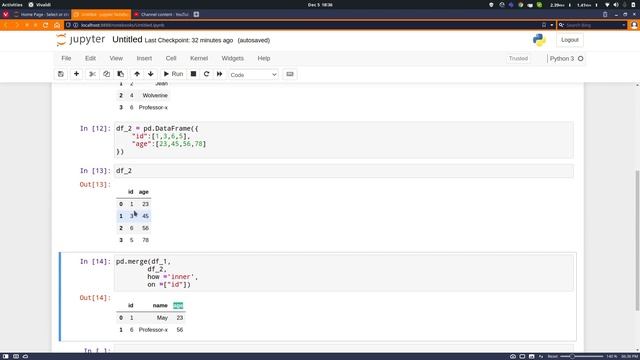The width and height of the screenshot is (640, 360).
Task: Reload the page in the browser toolbar
Action: point(46,25)
